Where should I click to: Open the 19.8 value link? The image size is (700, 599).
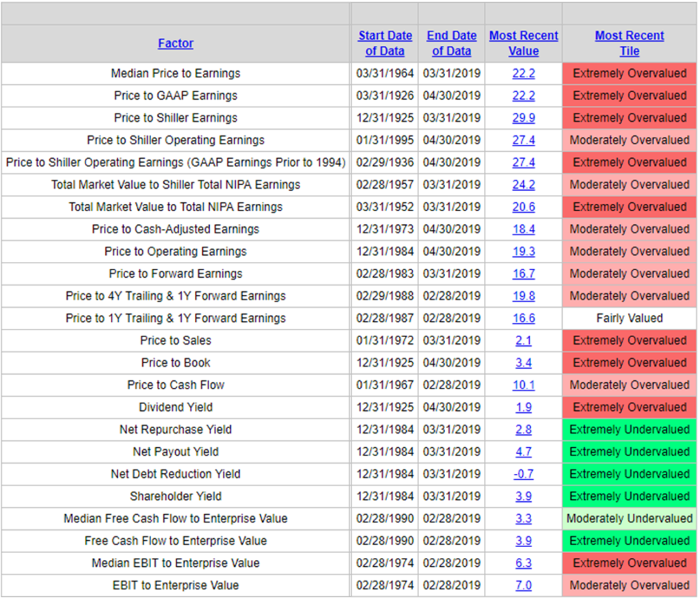(524, 296)
